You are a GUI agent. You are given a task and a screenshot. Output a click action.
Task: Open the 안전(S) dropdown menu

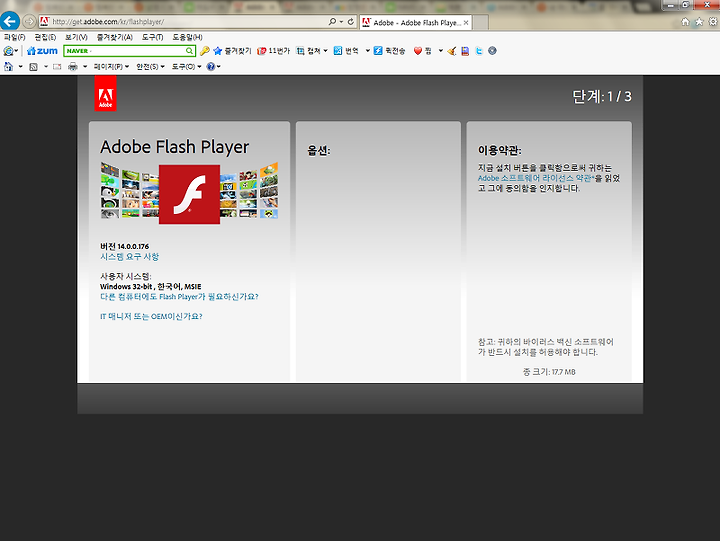[x=151, y=67]
